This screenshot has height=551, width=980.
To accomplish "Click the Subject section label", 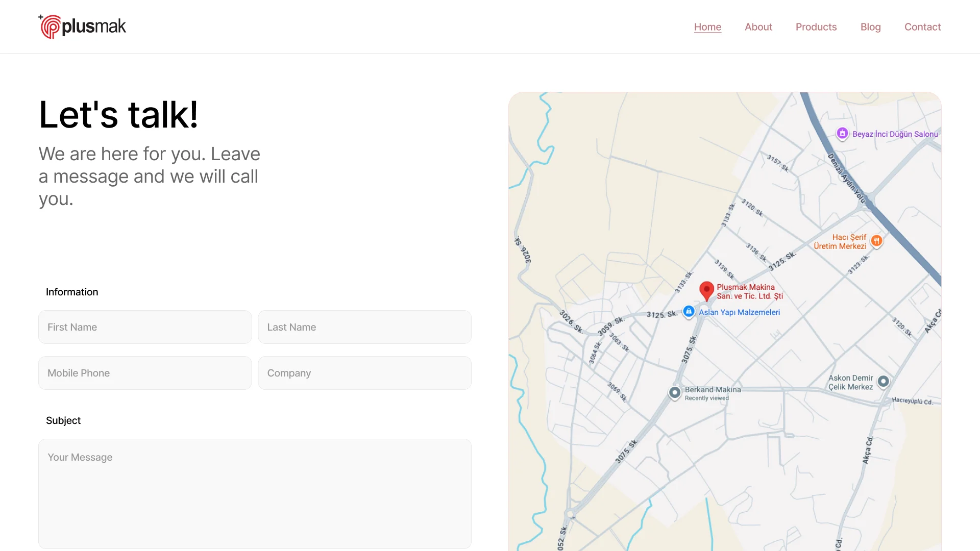I will (63, 420).
